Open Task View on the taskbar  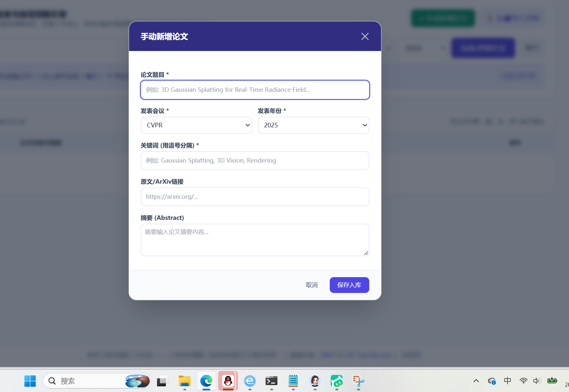[x=163, y=381]
